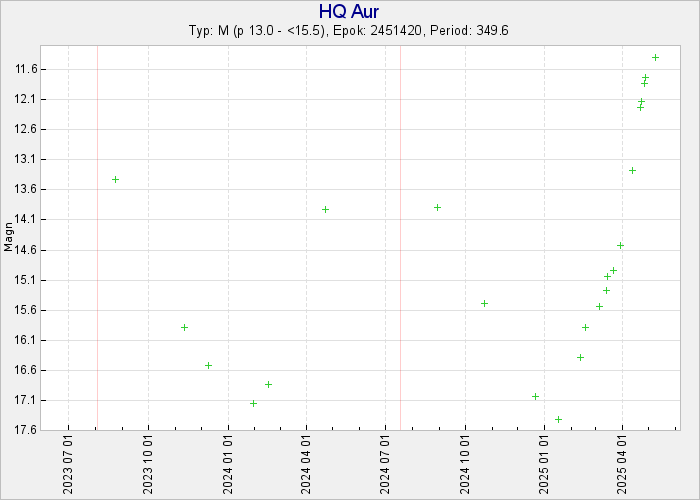Screen dimensions: 700x500
Task: Click the green point at 16.5 before 2024 01 01
Action: click(x=208, y=365)
